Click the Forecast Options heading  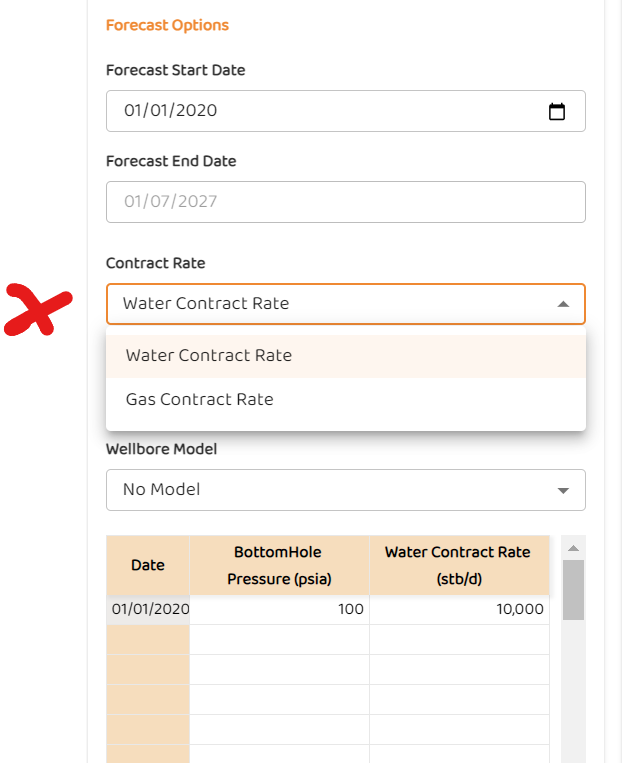pos(167,25)
